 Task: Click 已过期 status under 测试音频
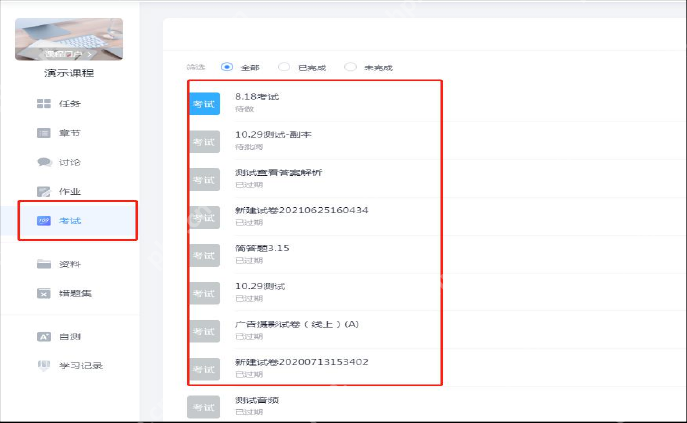coord(249,412)
